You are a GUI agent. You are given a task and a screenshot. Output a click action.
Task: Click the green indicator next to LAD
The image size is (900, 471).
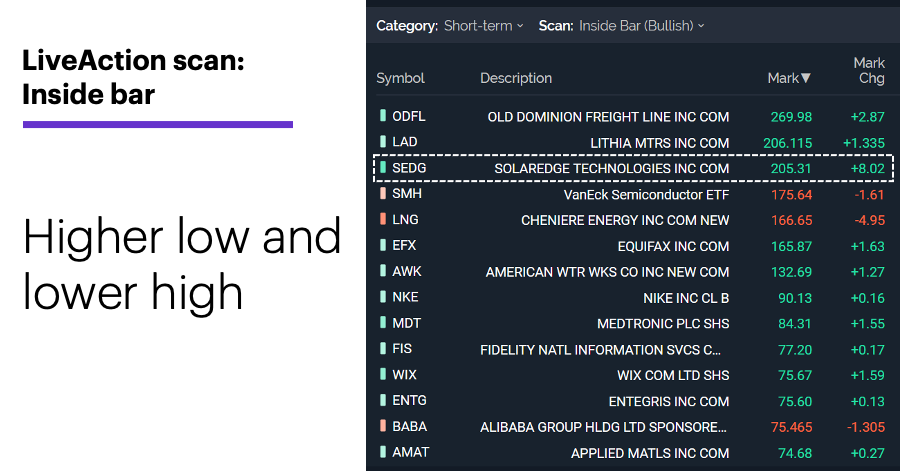(x=383, y=142)
